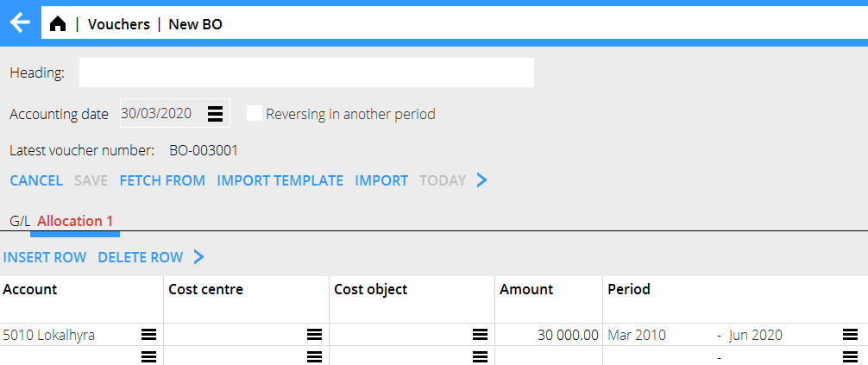This screenshot has height=365, width=868.
Task: Enable Reversing in another period checkbox
Action: pos(255,114)
